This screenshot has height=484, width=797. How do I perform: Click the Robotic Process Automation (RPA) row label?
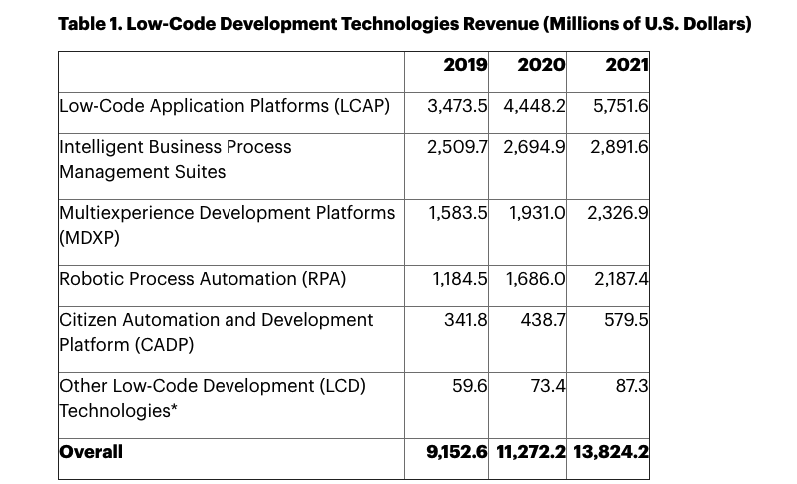203,279
